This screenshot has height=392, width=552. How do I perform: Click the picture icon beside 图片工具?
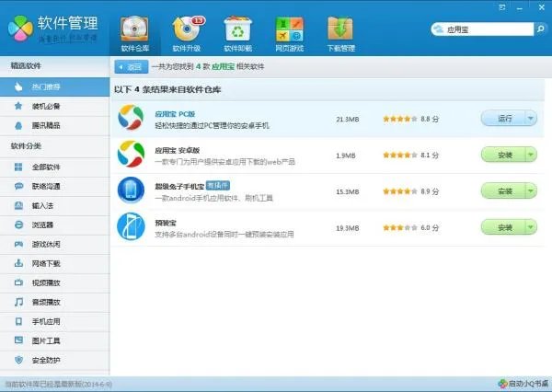(18, 340)
